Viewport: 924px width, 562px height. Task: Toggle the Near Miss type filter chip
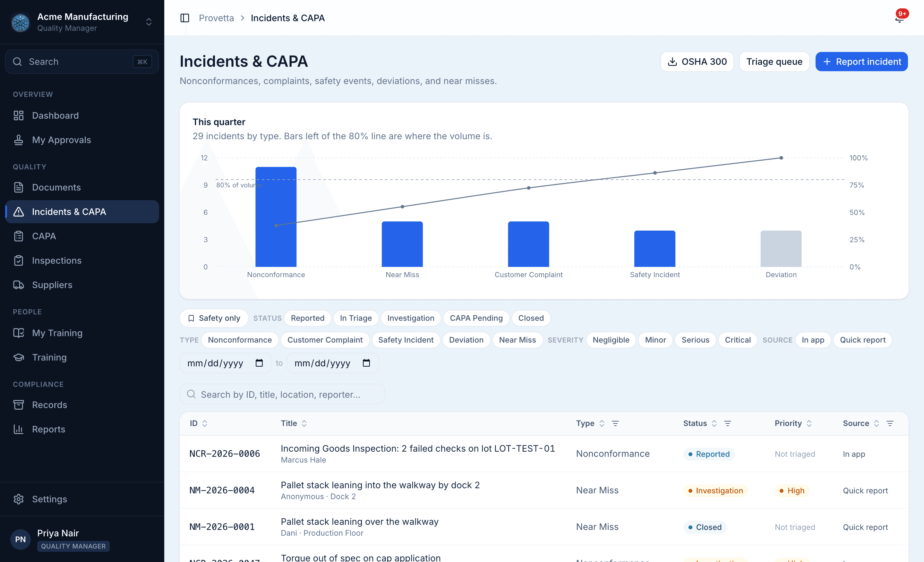click(x=517, y=340)
